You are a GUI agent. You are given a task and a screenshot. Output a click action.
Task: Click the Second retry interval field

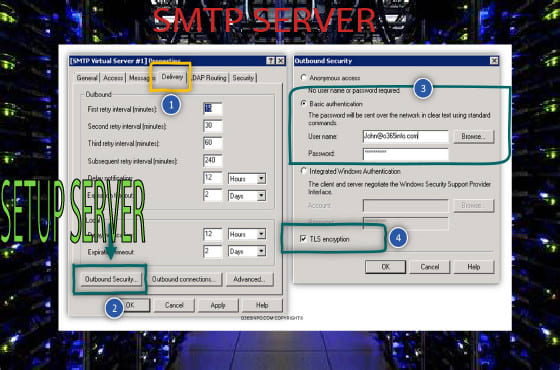click(212, 126)
